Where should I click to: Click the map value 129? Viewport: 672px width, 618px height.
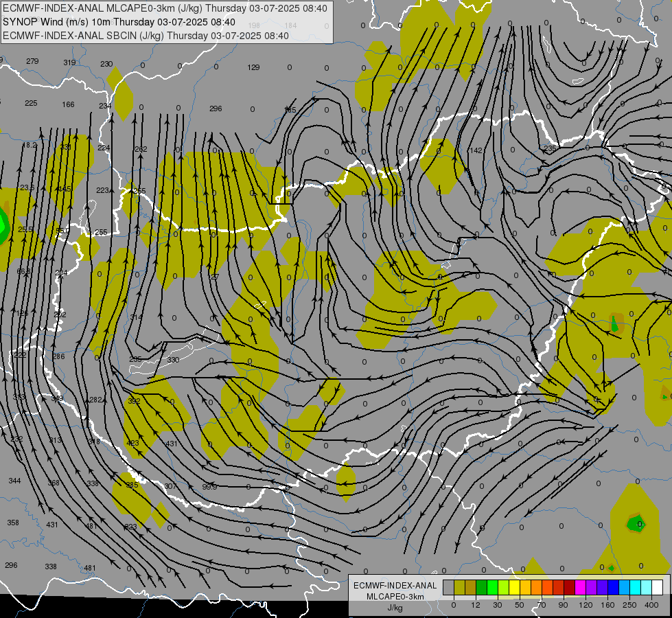(x=253, y=67)
